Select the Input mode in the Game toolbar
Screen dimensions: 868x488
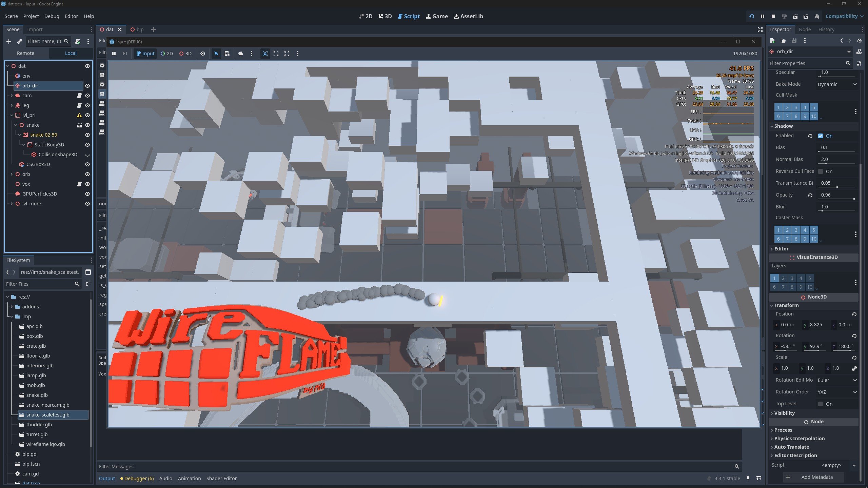[145, 54]
